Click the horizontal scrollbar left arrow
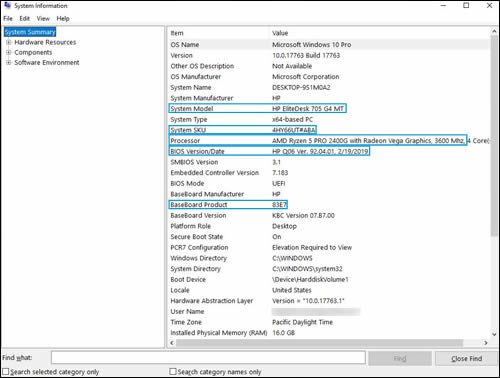Image resolution: width=500 pixels, height=378 pixels. pyautogui.click(x=172, y=343)
